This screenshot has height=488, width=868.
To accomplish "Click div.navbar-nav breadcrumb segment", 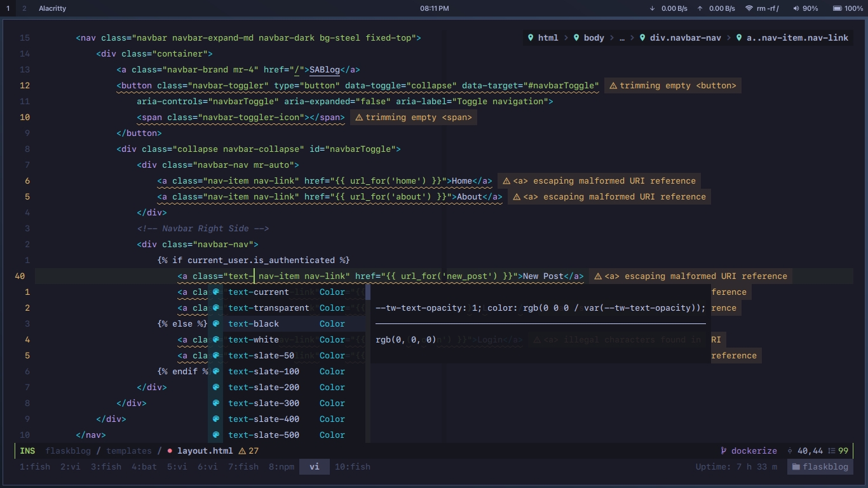I will pos(686,37).
